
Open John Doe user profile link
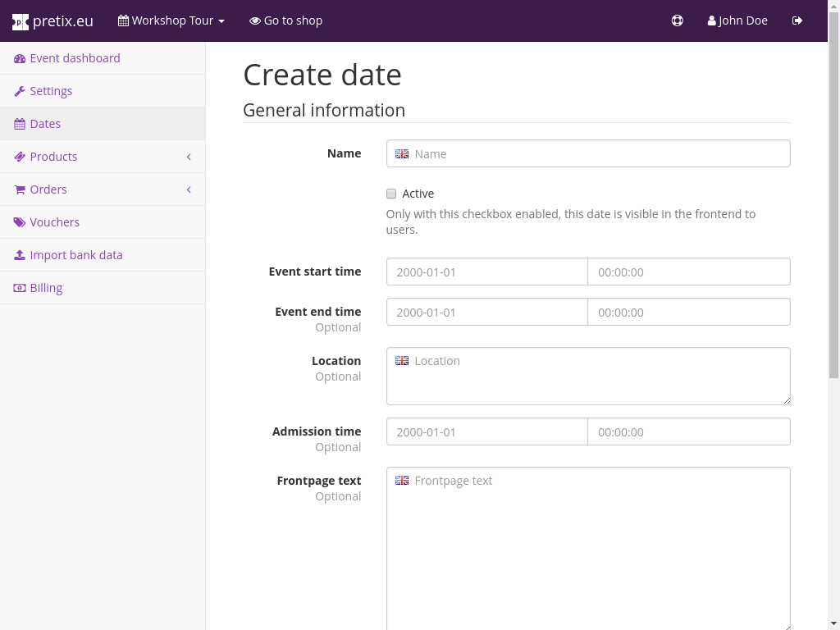click(737, 21)
